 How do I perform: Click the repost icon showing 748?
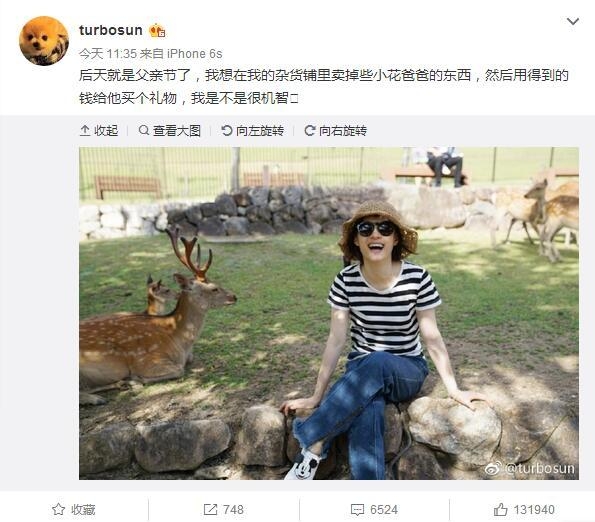tap(210, 509)
